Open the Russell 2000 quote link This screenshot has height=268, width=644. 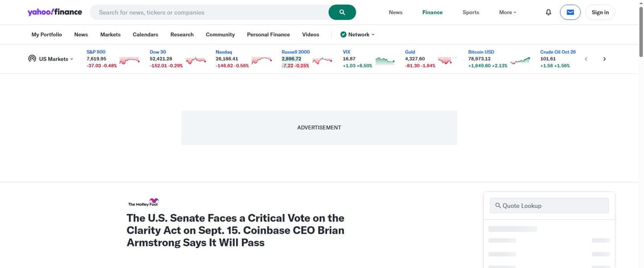pyautogui.click(x=296, y=52)
